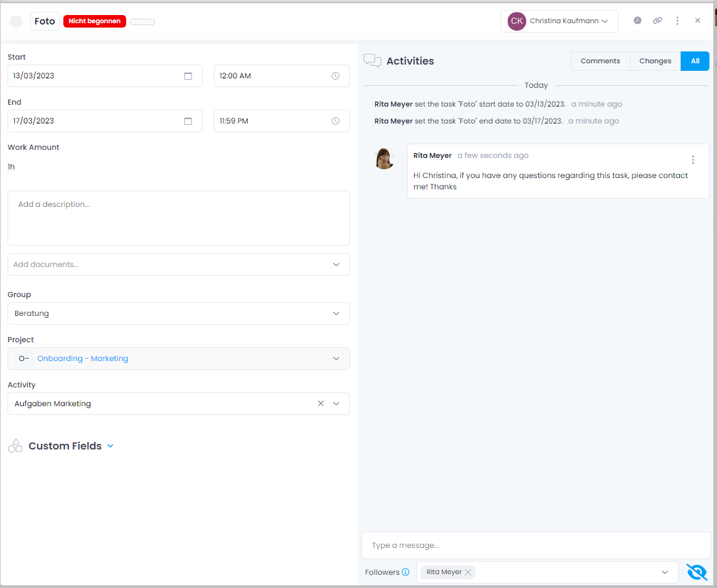This screenshot has height=588, width=717.
Task: Open the Start date calendar picker icon
Action: point(188,76)
